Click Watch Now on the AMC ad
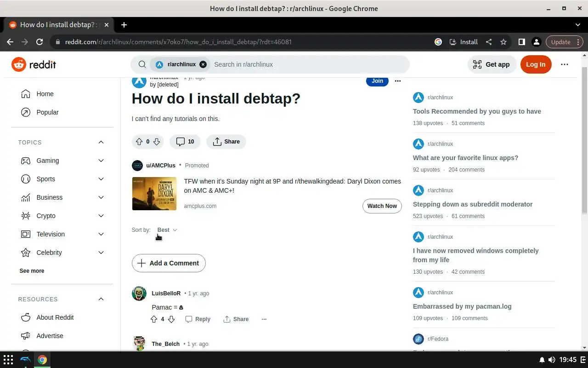 pyautogui.click(x=382, y=206)
